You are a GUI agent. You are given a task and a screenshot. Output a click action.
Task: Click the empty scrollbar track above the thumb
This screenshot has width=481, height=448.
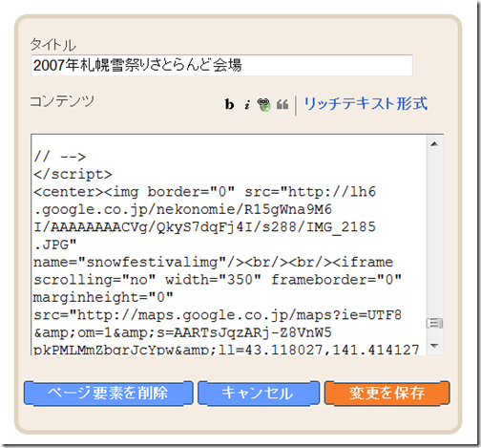(x=434, y=234)
